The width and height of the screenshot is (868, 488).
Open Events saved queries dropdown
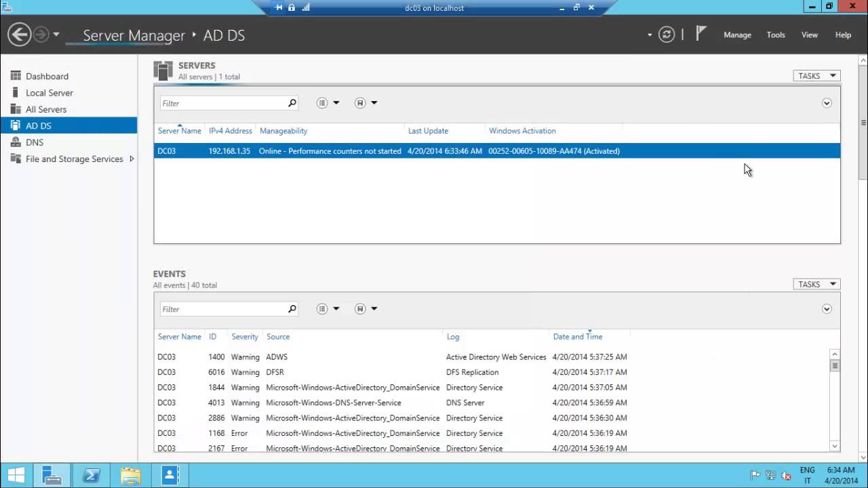(x=366, y=309)
